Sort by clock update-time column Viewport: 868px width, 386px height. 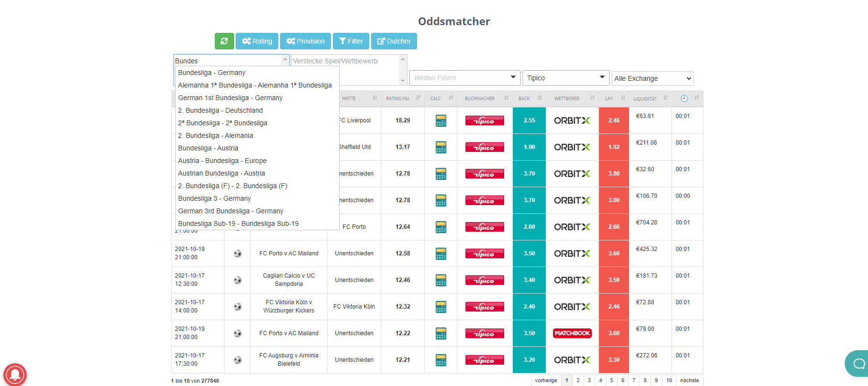pyautogui.click(x=688, y=98)
